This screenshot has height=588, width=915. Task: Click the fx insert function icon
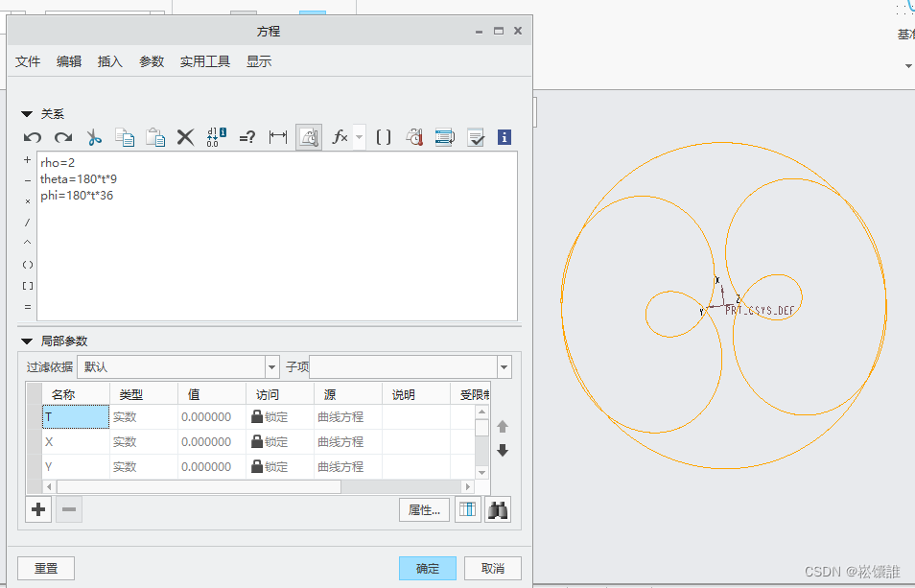tap(340, 137)
